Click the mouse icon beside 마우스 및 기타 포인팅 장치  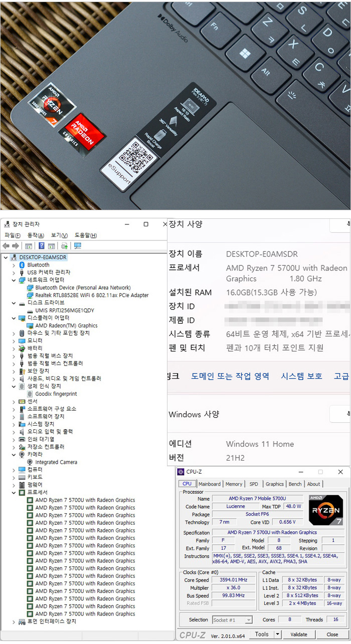point(22,333)
